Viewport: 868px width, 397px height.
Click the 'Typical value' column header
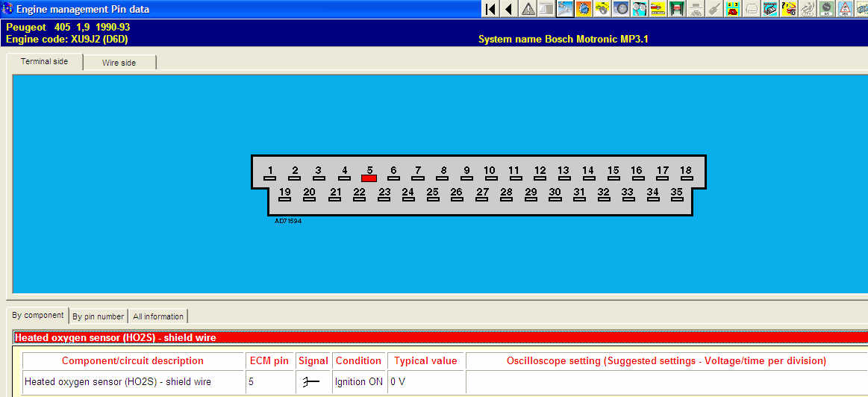425,361
